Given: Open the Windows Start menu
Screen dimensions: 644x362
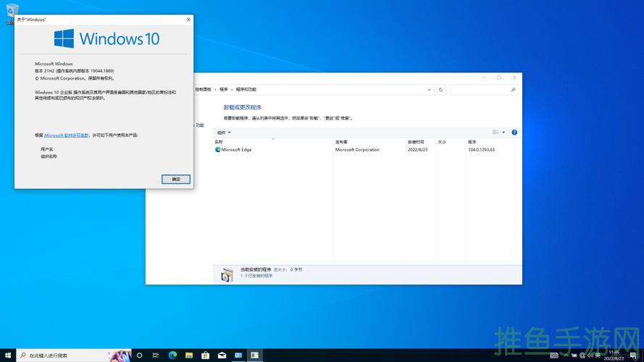Looking at the screenshot, I should pos(7,355).
